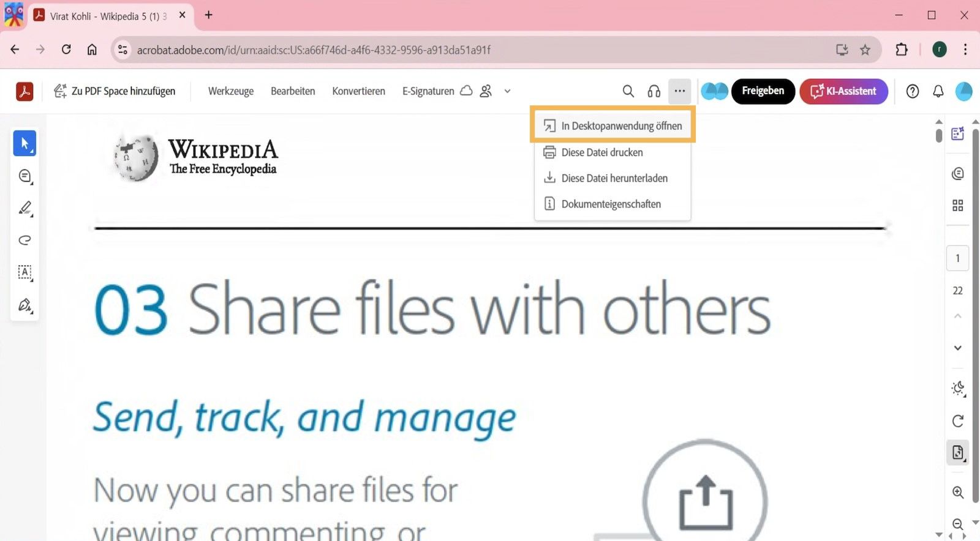Select the Virat Kohli - Wikipedia tab
This screenshot has height=541, width=980.
click(110, 16)
